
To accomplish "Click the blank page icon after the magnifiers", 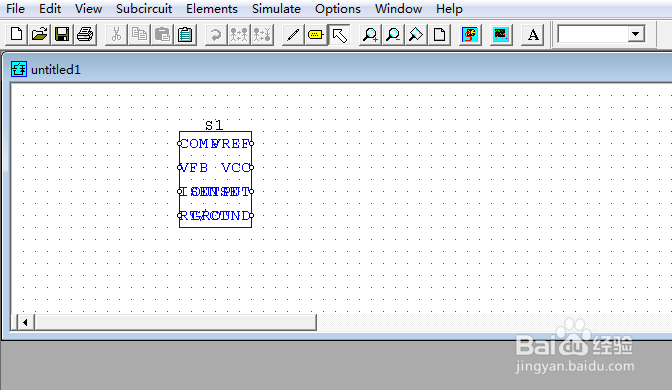I will coord(439,34).
